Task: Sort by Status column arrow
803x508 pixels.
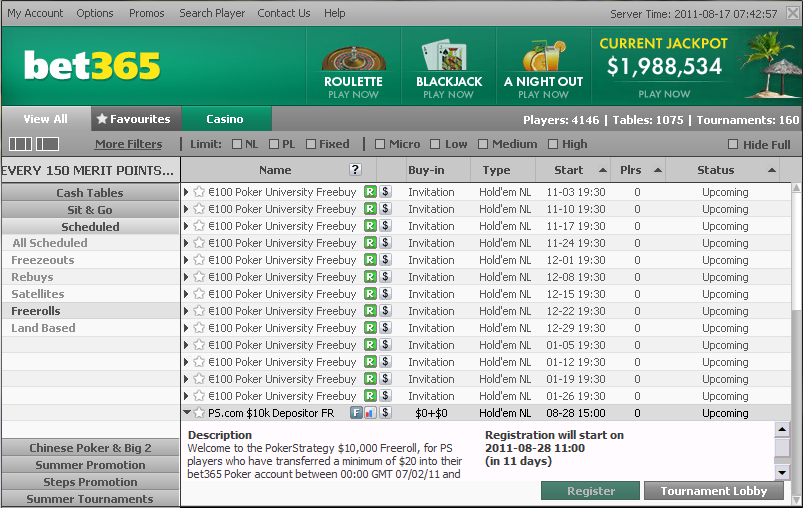Action: pyautogui.click(x=772, y=170)
